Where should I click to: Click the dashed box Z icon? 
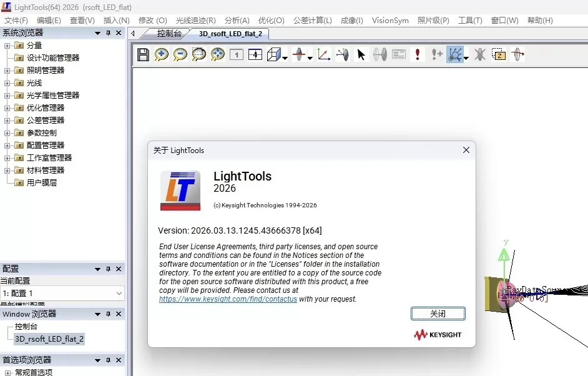(499, 55)
